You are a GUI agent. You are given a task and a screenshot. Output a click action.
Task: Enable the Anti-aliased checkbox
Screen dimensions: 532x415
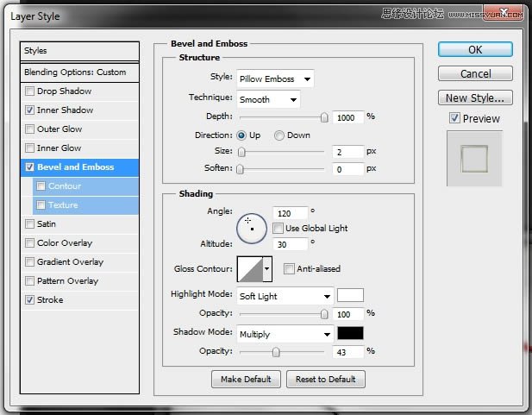click(289, 268)
